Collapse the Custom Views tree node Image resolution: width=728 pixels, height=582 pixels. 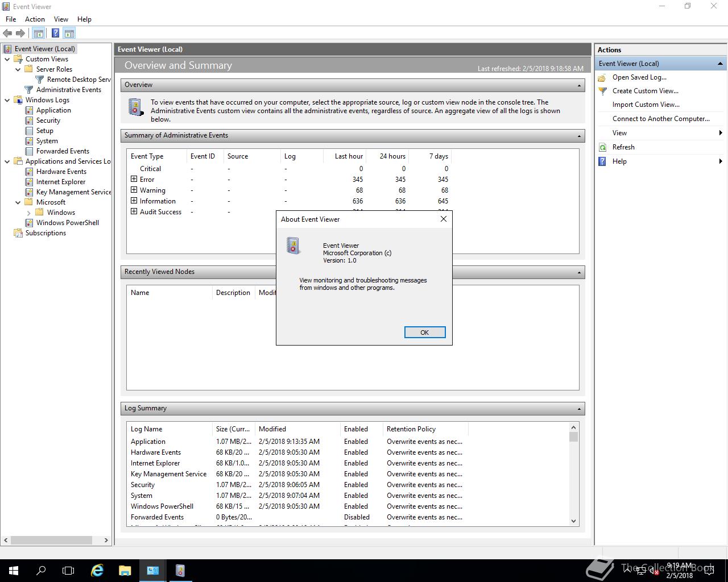[7, 59]
